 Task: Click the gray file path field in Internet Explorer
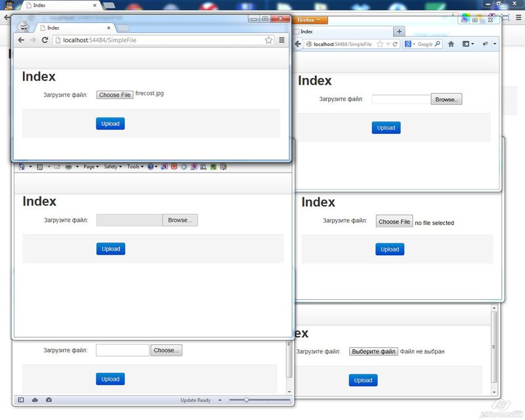(129, 220)
